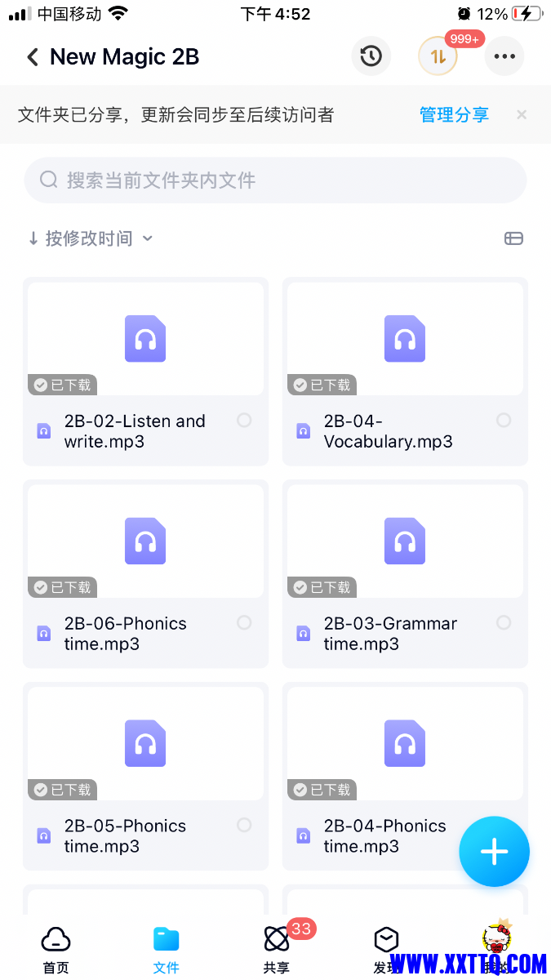551x980 pixels.
Task: Focus the search files in folder field
Action: point(275,180)
